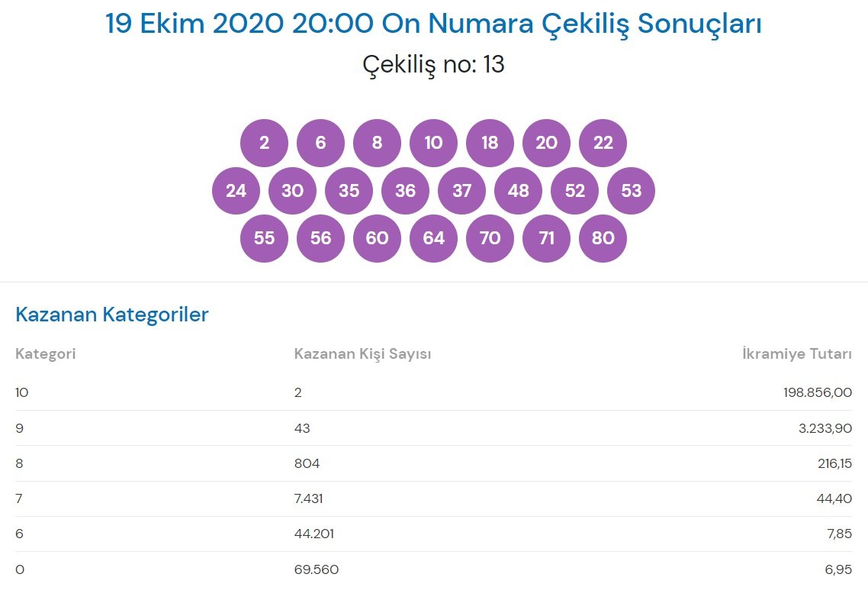The height and width of the screenshot is (600, 868).
Task: Click the number 37 ball
Action: tap(461, 190)
